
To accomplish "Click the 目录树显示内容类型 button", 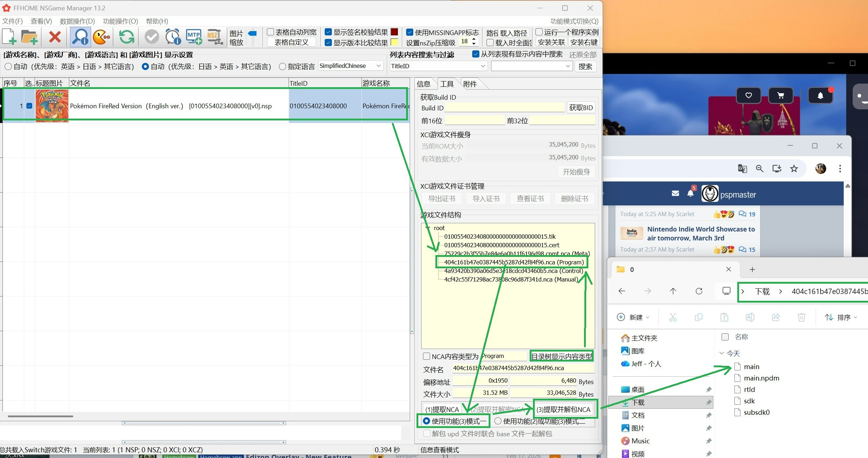I will point(562,356).
